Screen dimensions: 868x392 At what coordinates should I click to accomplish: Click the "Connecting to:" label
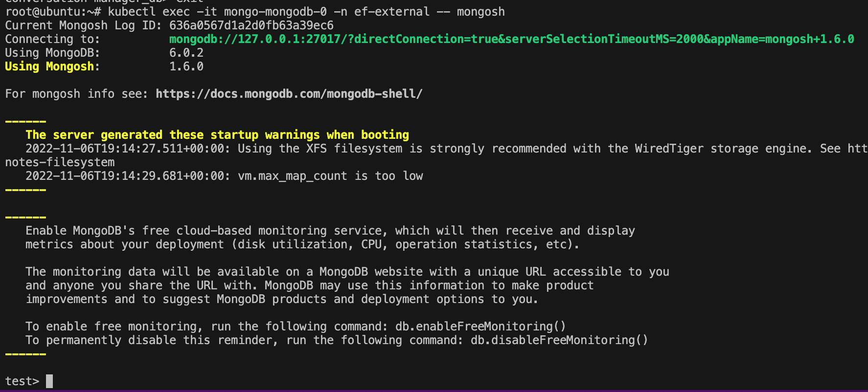coord(52,39)
